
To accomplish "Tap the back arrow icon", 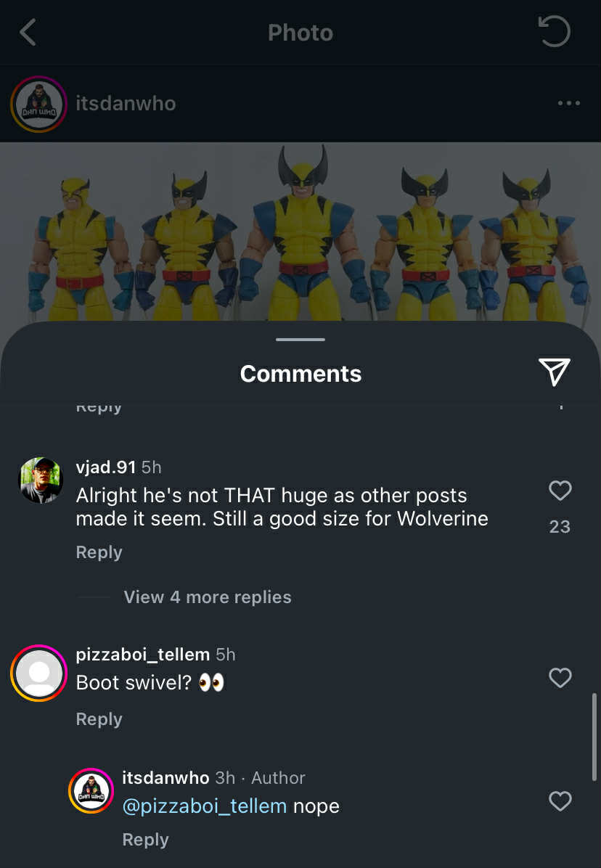I will point(28,33).
